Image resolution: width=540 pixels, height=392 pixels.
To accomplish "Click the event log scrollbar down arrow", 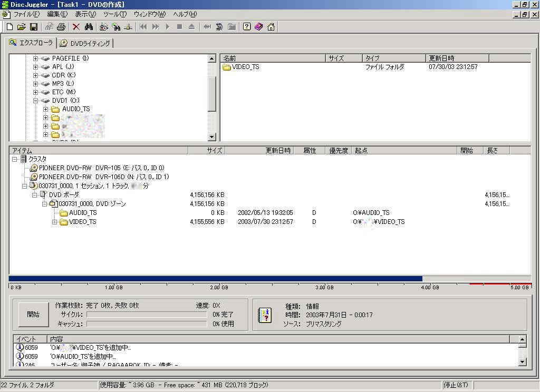I will coord(523,361).
